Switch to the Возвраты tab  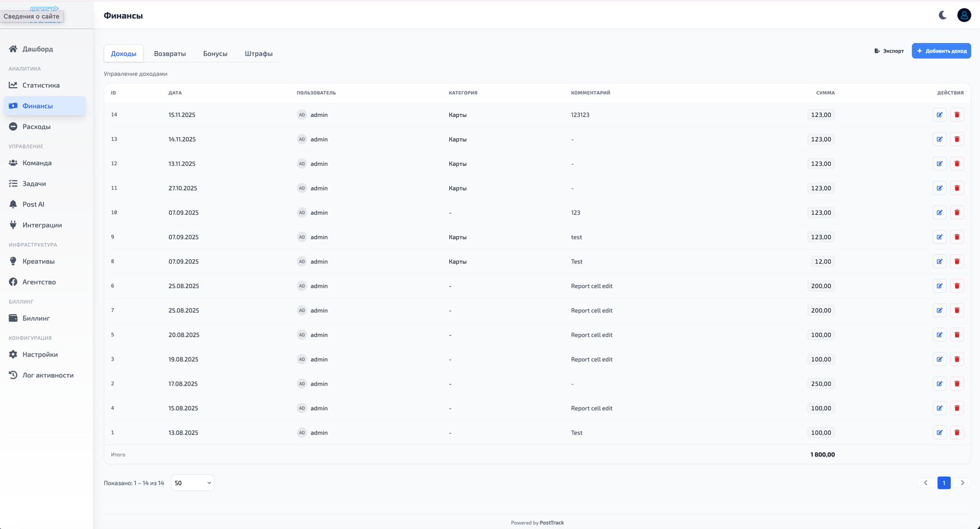169,54
